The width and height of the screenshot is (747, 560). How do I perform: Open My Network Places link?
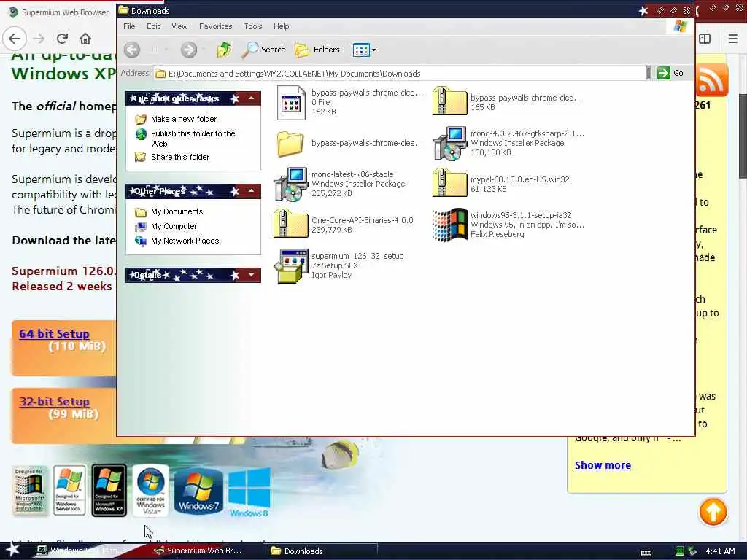coord(185,241)
